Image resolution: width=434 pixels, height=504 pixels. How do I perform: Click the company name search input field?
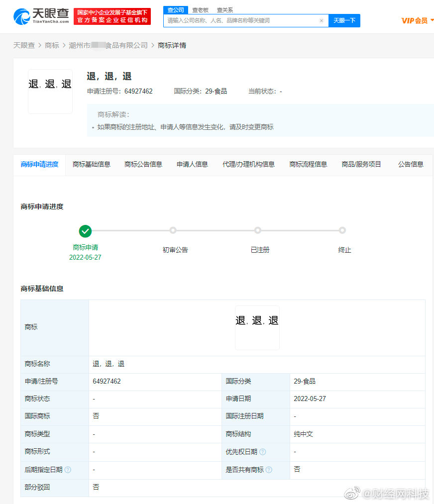tap(241, 20)
